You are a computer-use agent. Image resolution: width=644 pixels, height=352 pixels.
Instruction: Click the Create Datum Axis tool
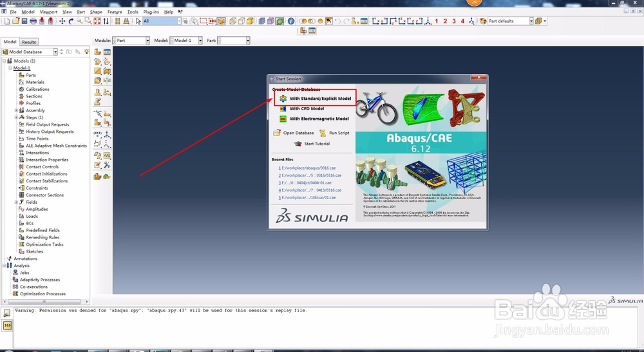(x=107, y=135)
